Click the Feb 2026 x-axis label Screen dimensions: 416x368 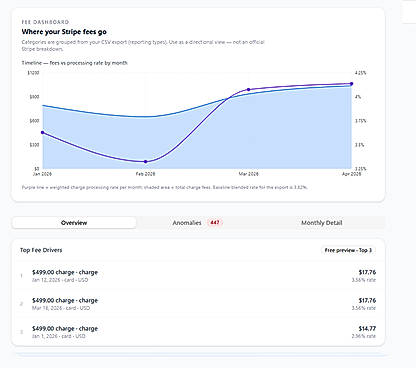click(145, 174)
